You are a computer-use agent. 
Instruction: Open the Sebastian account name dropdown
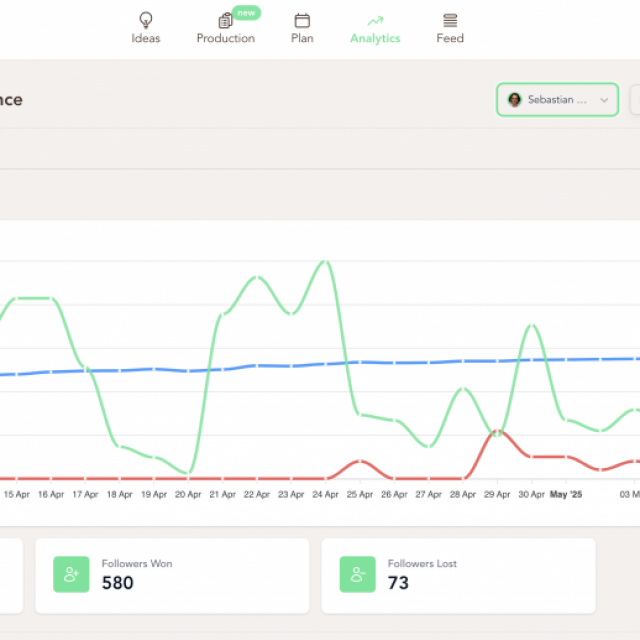coord(556,100)
